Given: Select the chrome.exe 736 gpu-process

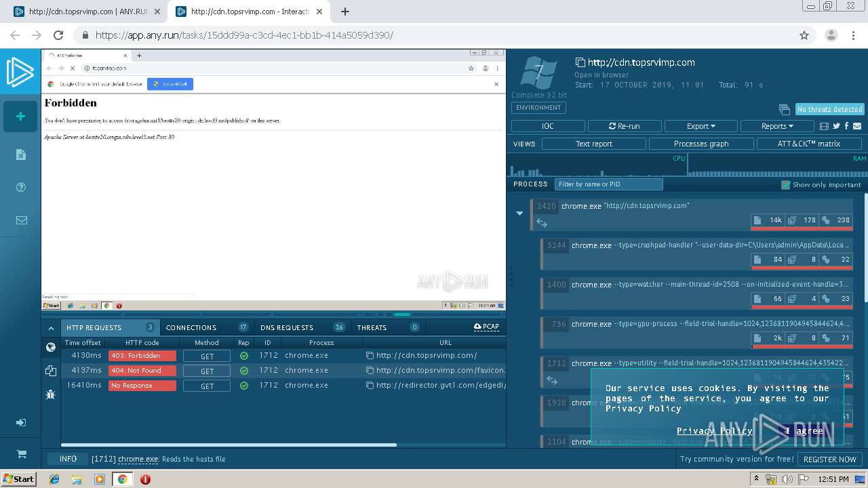Looking at the screenshot, I should tap(696, 332).
